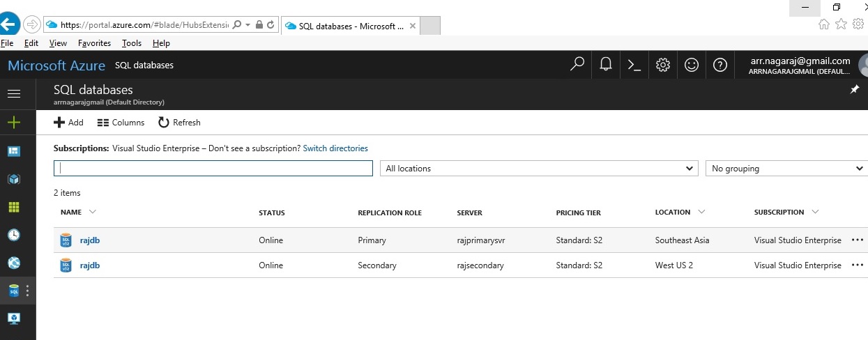The width and height of the screenshot is (868, 340).
Task: Open the feedback smiley icon
Action: click(x=692, y=65)
